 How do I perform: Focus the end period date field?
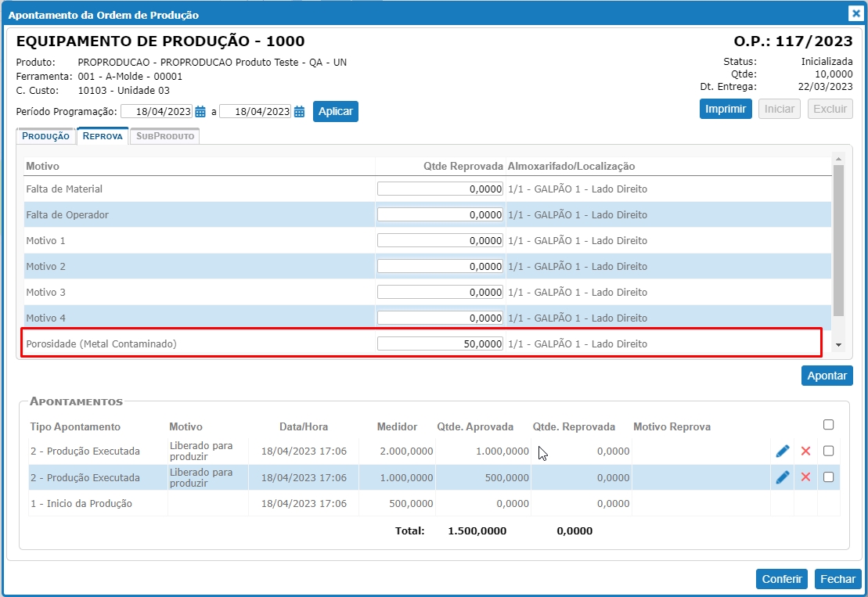255,112
